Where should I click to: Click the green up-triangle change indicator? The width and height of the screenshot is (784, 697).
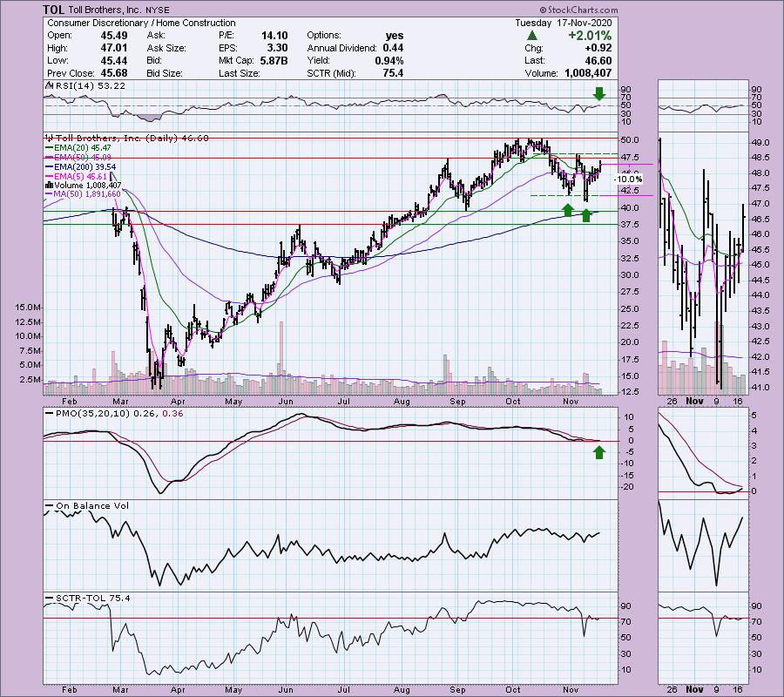coord(532,36)
